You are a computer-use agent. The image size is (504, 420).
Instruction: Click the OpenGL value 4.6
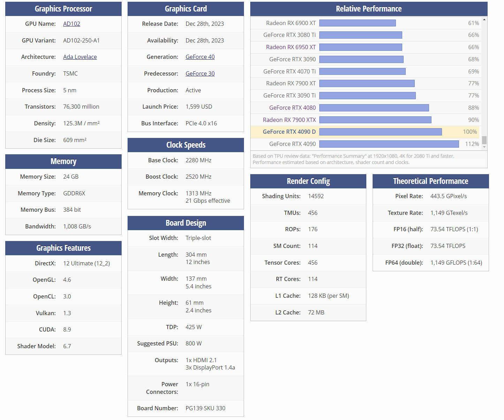click(67, 280)
